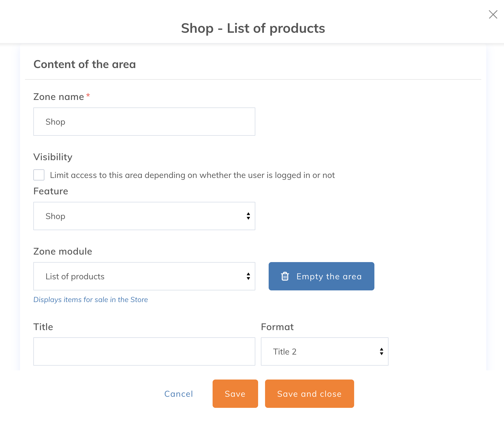This screenshot has height=427, width=504.
Task: Open the Feature dropdown showing Shop
Action: pyautogui.click(x=139, y=216)
